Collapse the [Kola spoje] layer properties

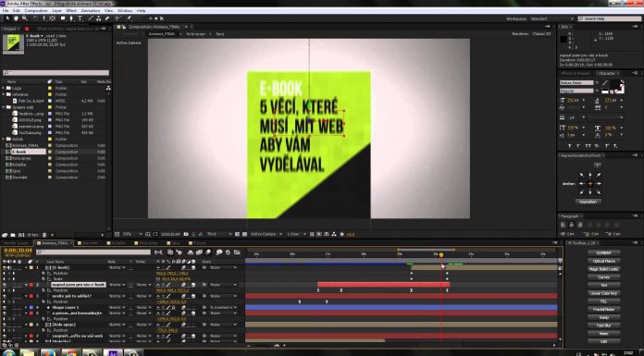tap(26, 325)
